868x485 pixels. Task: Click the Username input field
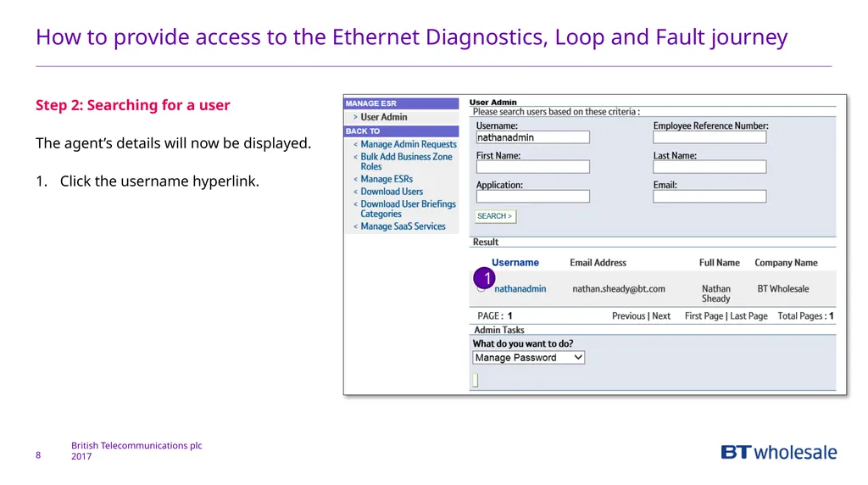click(532, 137)
